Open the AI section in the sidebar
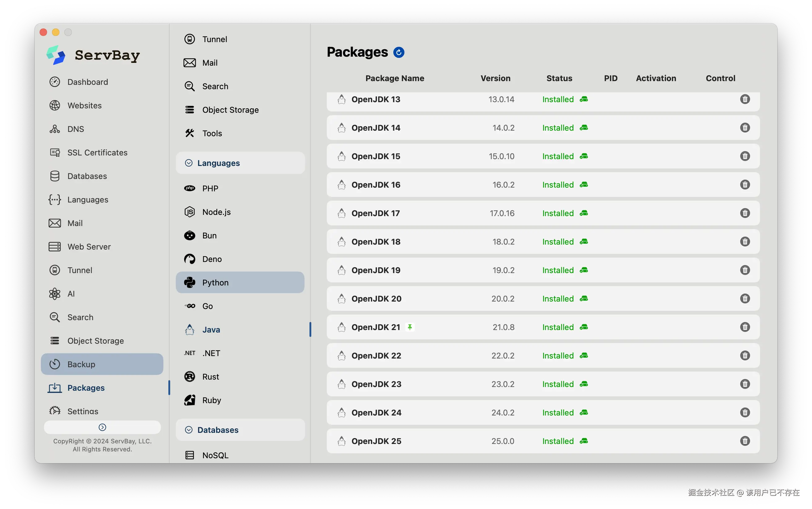This screenshot has height=509, width=812. tap(71, 294)
